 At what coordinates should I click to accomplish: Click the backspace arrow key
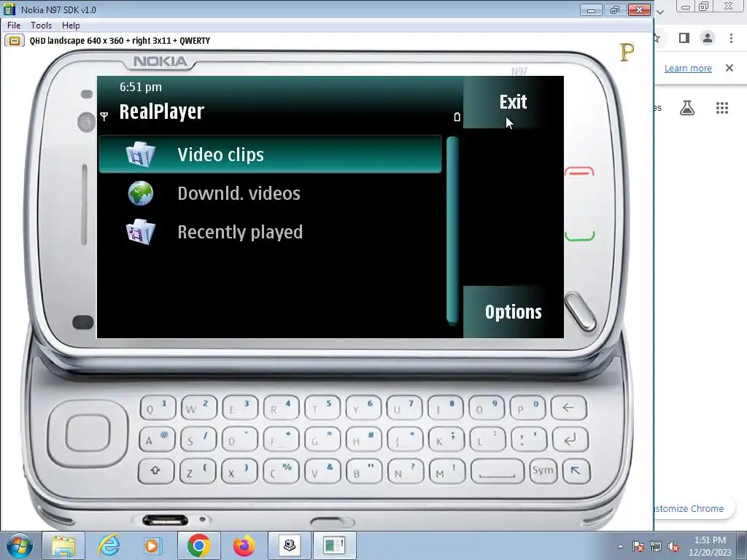(x=568, y=408)
